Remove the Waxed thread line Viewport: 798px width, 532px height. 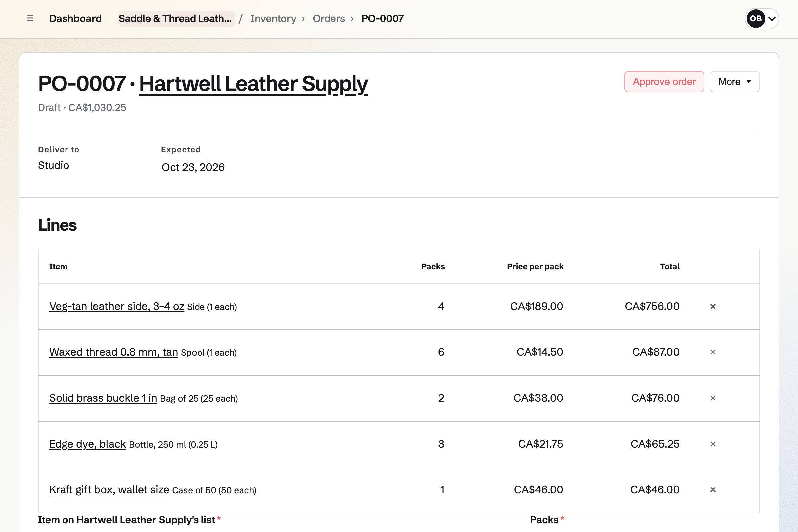[713, 352]
